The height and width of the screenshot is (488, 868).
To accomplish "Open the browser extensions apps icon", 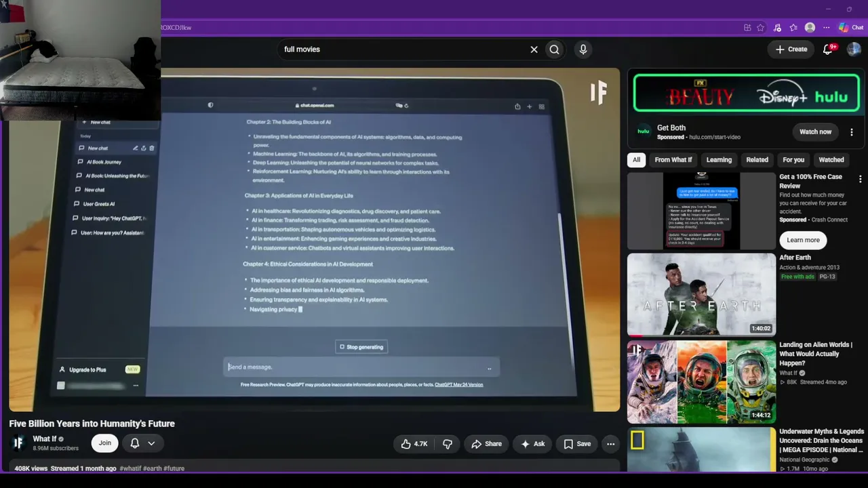I will click(x=747, y=28).
